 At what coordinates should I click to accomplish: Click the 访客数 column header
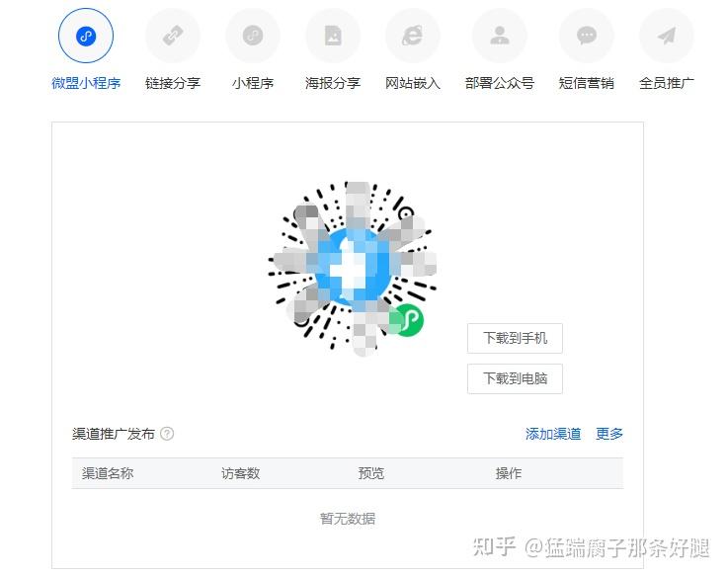[240, 473]
